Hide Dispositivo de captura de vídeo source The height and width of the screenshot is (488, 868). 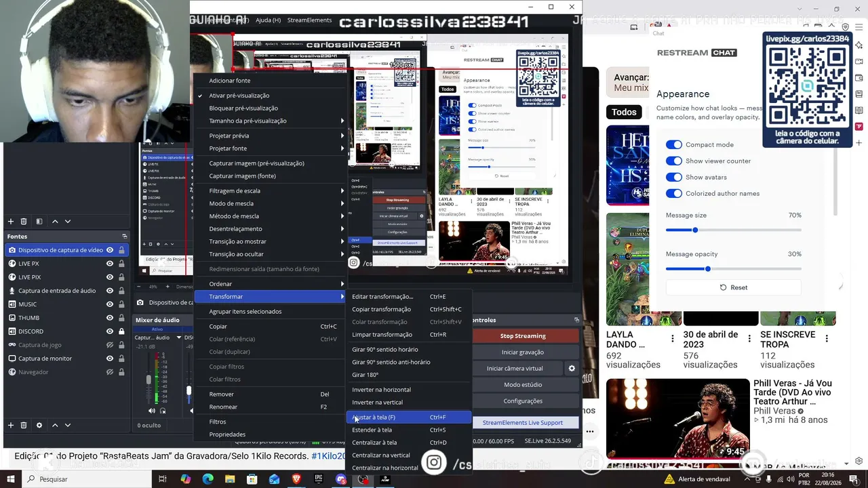tap(110, 250)
